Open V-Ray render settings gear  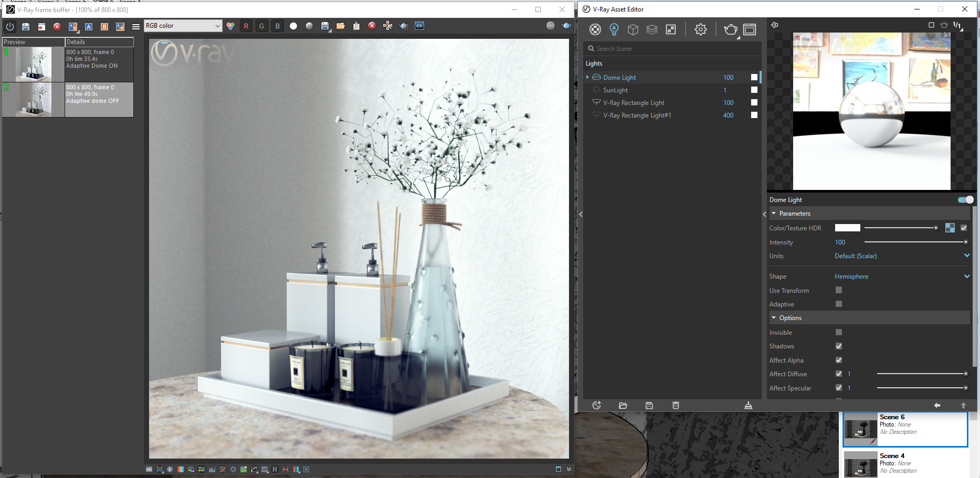[x=701, y=29]
